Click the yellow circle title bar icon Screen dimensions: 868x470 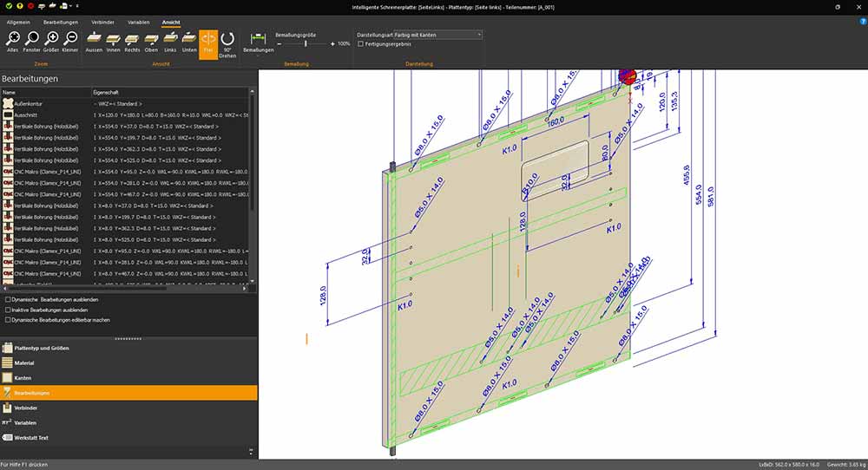pyautogui.click(x=20, y=6)
